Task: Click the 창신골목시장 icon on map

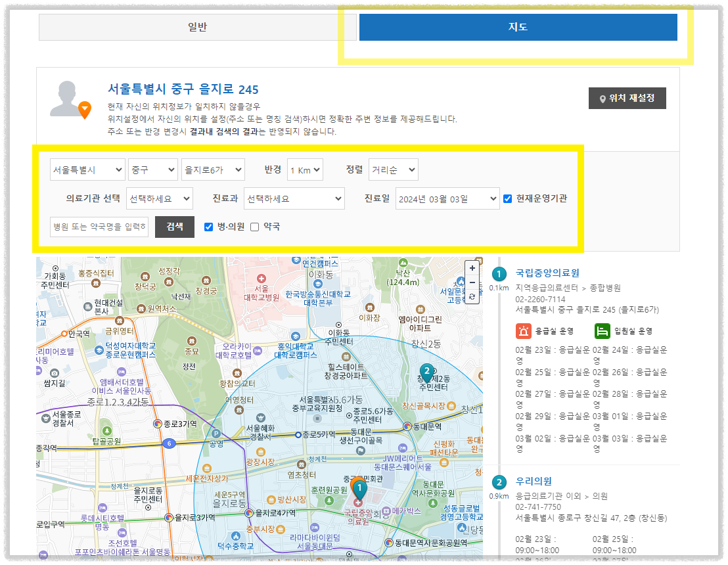Action: [x=451, y=406]
